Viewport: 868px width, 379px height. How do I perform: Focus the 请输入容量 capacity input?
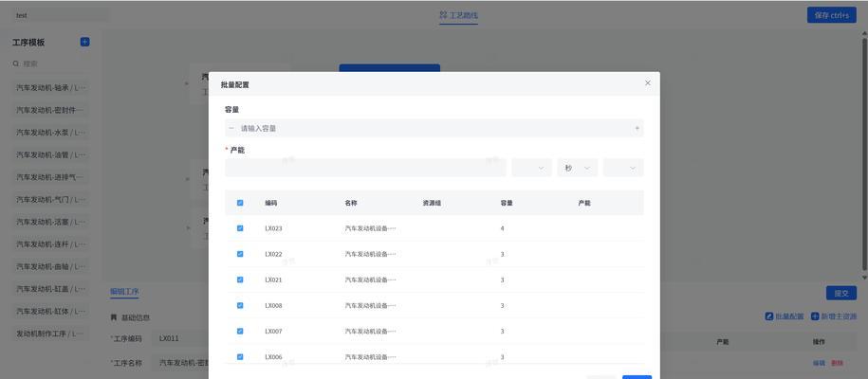coord(434,128)
